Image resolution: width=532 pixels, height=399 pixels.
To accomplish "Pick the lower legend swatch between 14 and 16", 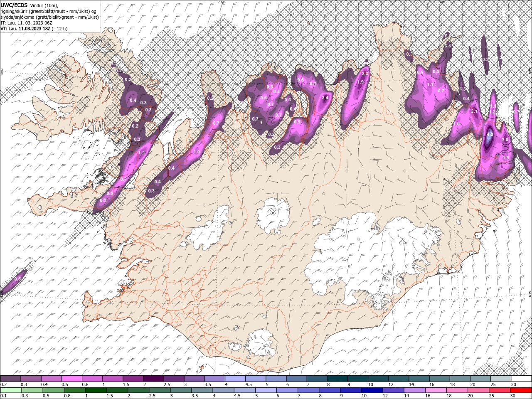I will (414, 390).
